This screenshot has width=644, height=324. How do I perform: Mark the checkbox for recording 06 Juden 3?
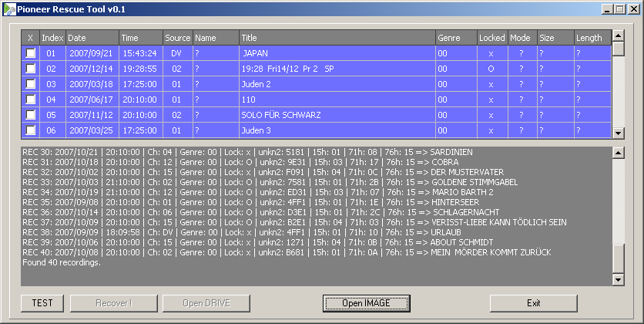(30, 130)
